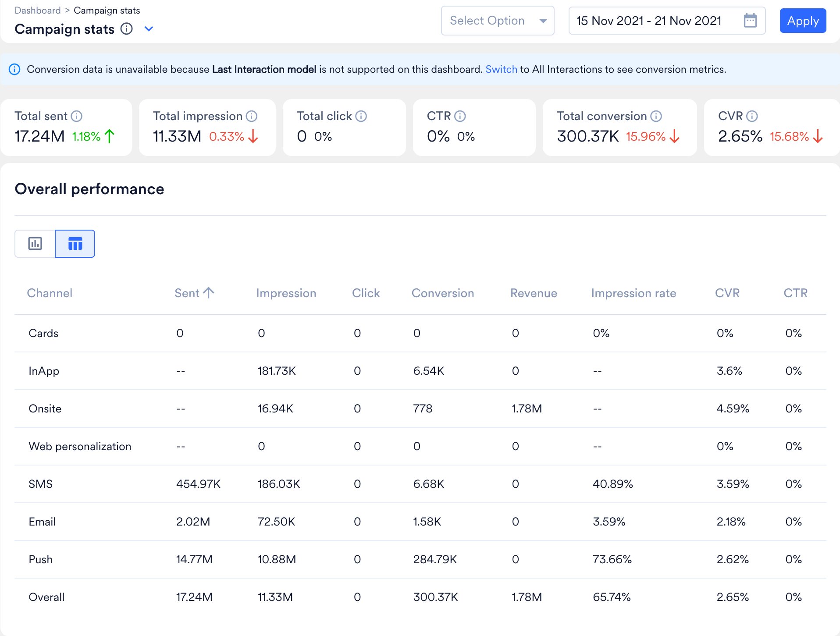Select the Onsite channel row
The image size is (840, 636).
[x=420, y=409]
